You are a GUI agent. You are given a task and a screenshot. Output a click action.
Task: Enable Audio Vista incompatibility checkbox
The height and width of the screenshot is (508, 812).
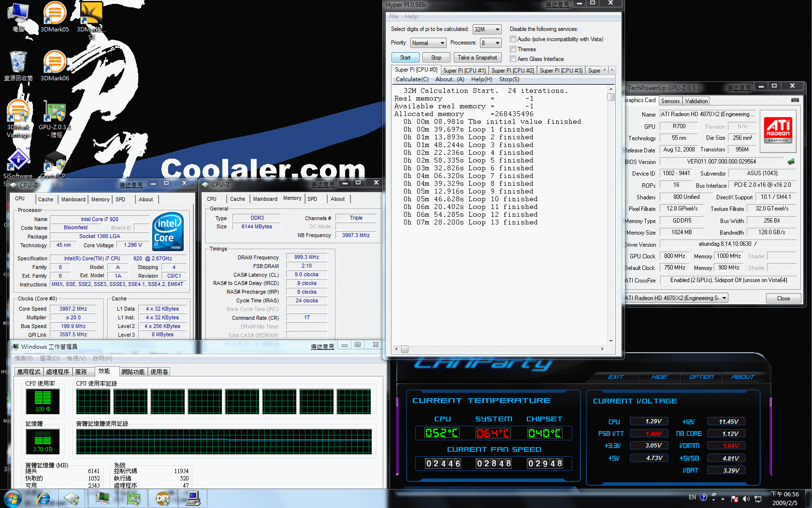tap(513, 39)
